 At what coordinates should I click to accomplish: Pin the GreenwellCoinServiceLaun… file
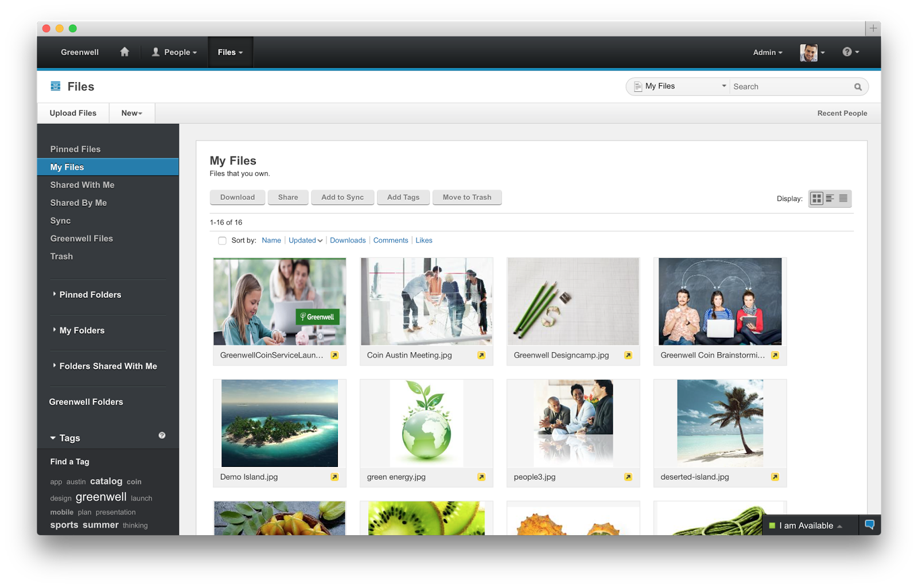pyautogui.click(x=334, y=356)
